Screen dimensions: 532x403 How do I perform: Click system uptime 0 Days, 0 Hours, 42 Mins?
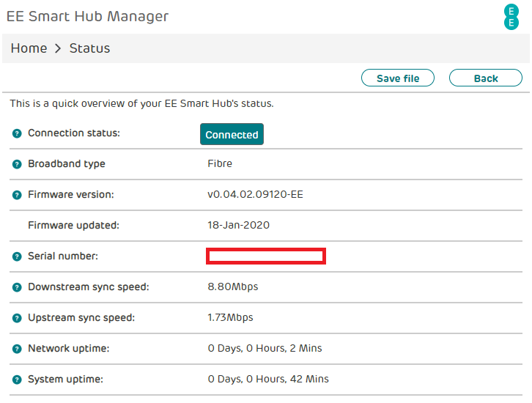point(268,380)
